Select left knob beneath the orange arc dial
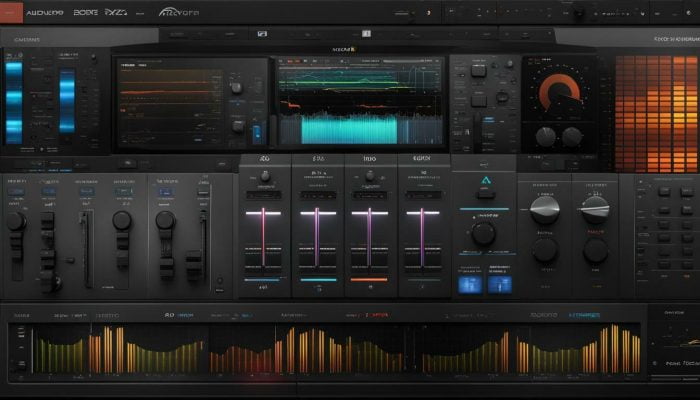This screenshot has width=700, height=400. (x=546, y=136)
